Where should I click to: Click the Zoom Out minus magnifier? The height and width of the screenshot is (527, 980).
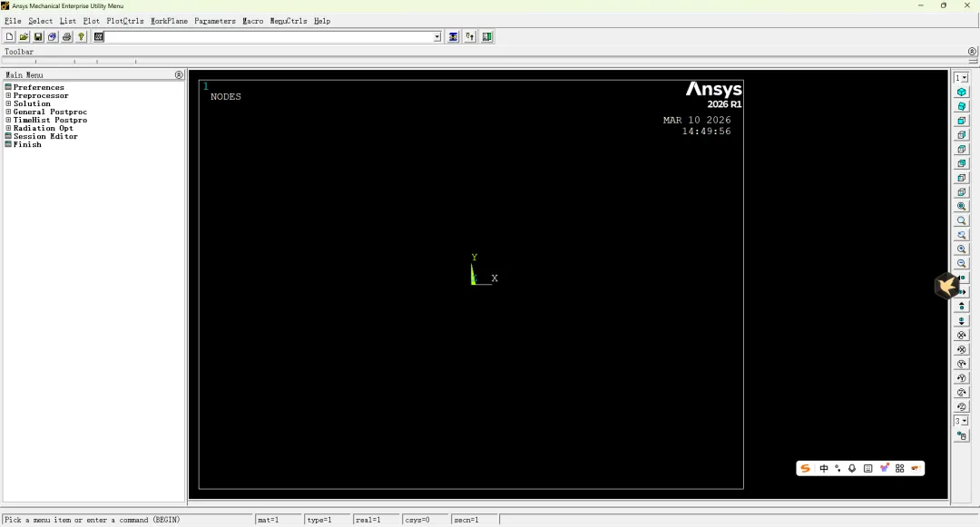[x=961, y=263]
